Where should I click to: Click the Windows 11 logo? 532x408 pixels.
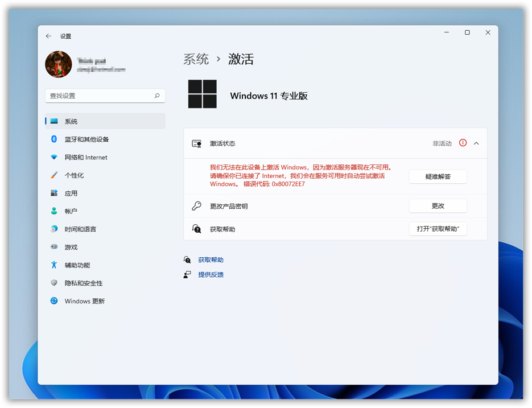(x=202, y=94)
